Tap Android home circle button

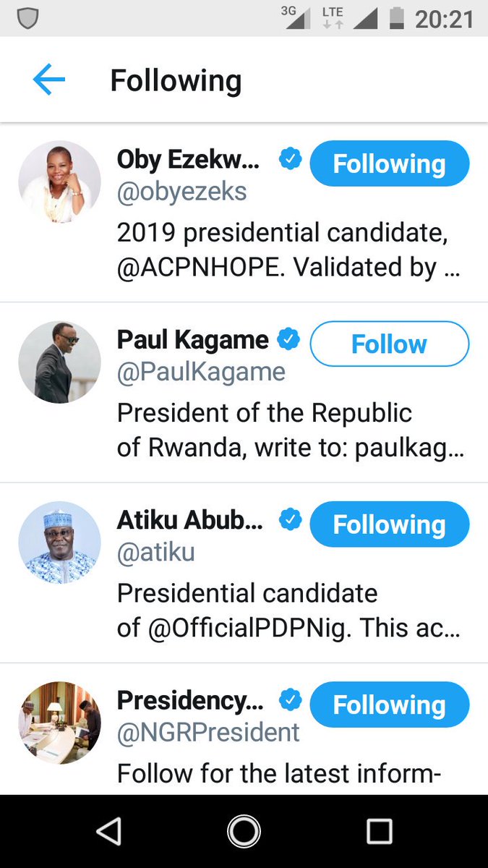244,832
